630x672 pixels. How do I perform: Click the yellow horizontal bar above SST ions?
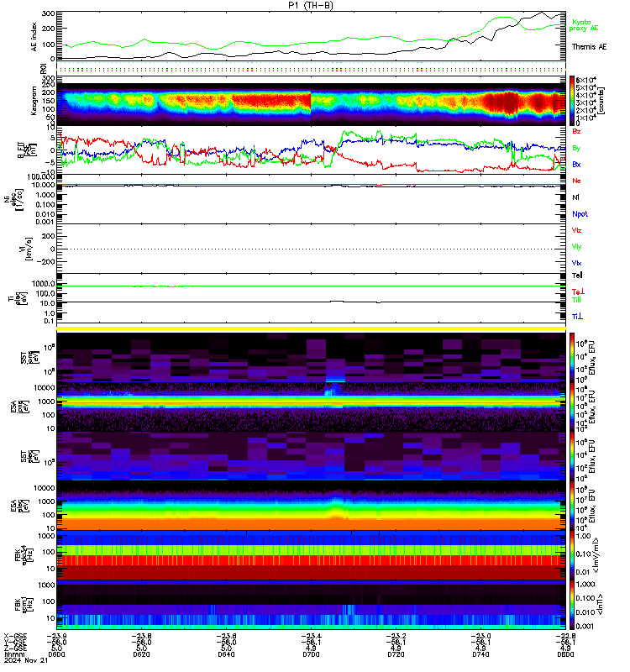point(311,328)
